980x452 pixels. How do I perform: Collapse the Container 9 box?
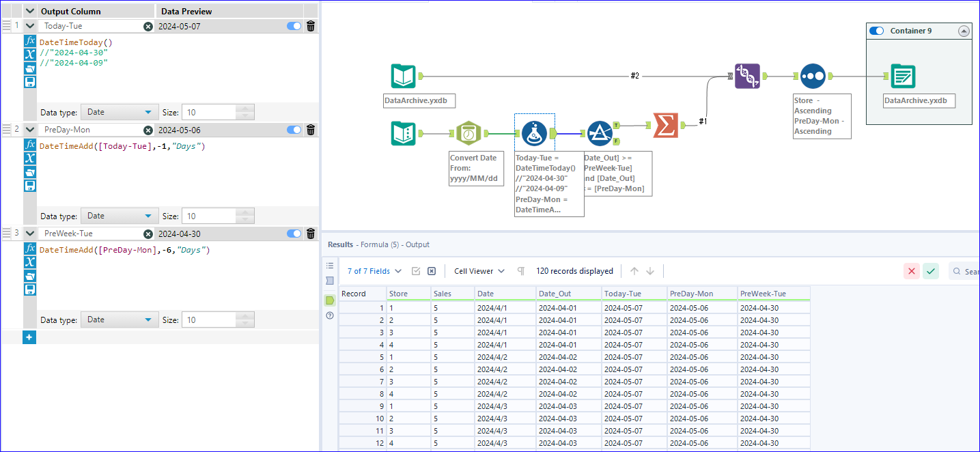point(964,31)
